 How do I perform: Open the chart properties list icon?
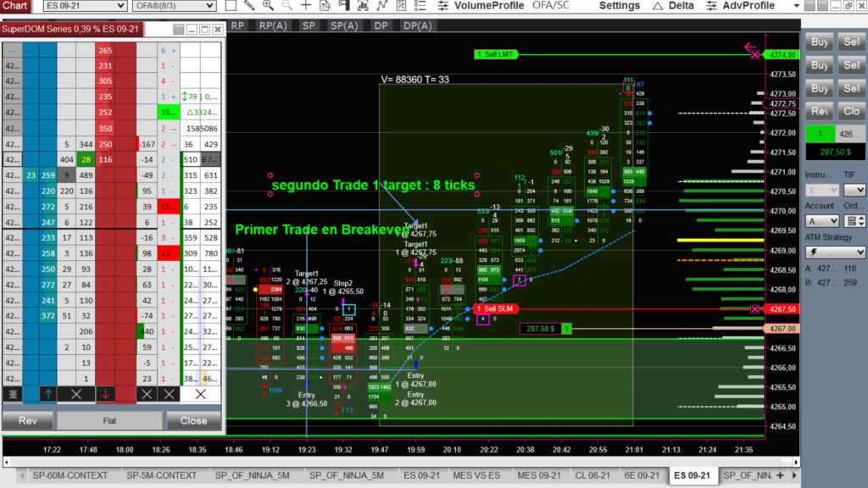[420, 6]
